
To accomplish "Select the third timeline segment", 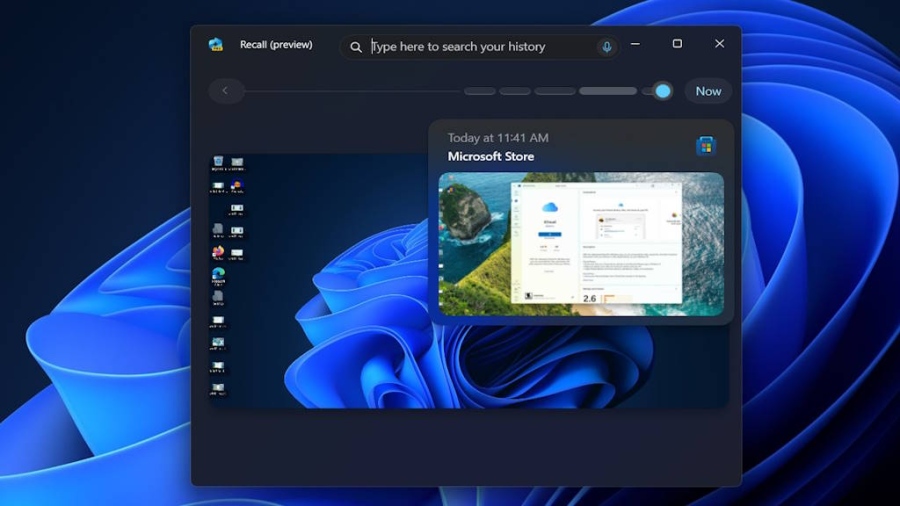I will [x=555, y=91].
